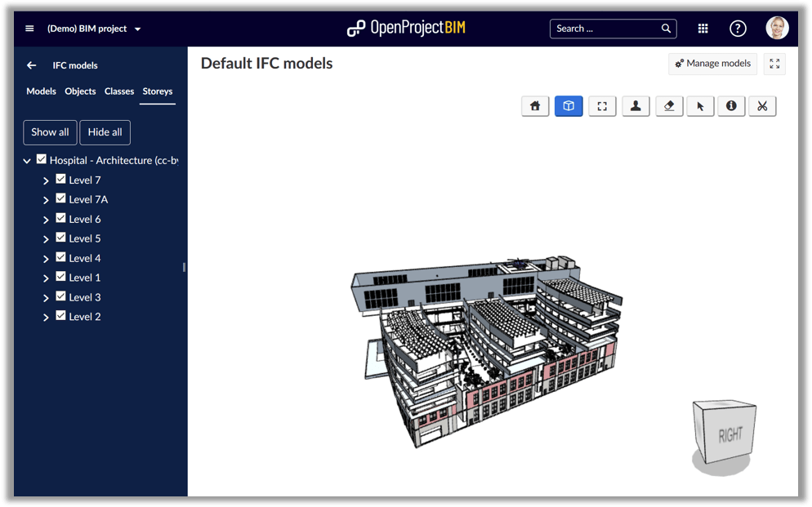Click inside the Search field

(605, 28)
